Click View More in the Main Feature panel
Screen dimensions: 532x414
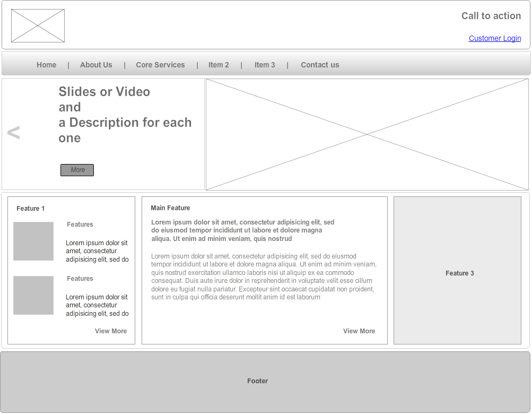point(359,331)
